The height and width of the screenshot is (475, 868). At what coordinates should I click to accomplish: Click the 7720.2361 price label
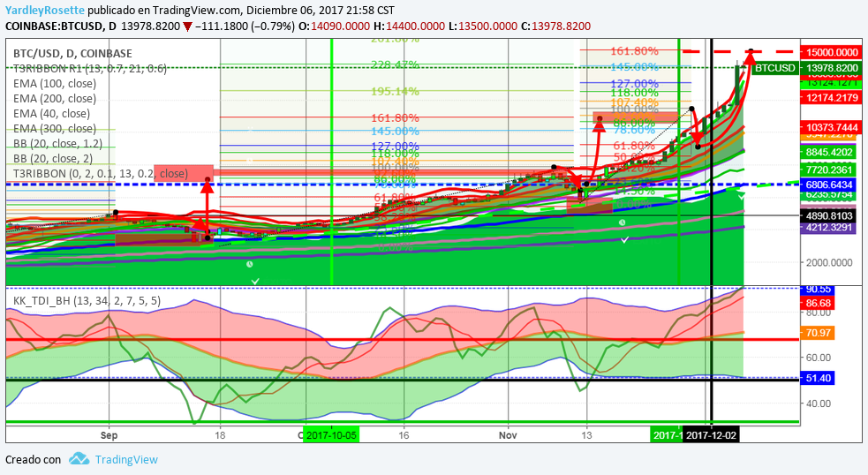pos(831,170)
